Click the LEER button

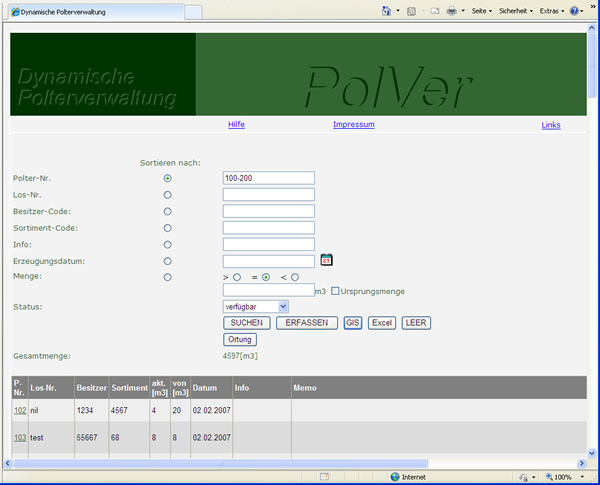point(416,323)
